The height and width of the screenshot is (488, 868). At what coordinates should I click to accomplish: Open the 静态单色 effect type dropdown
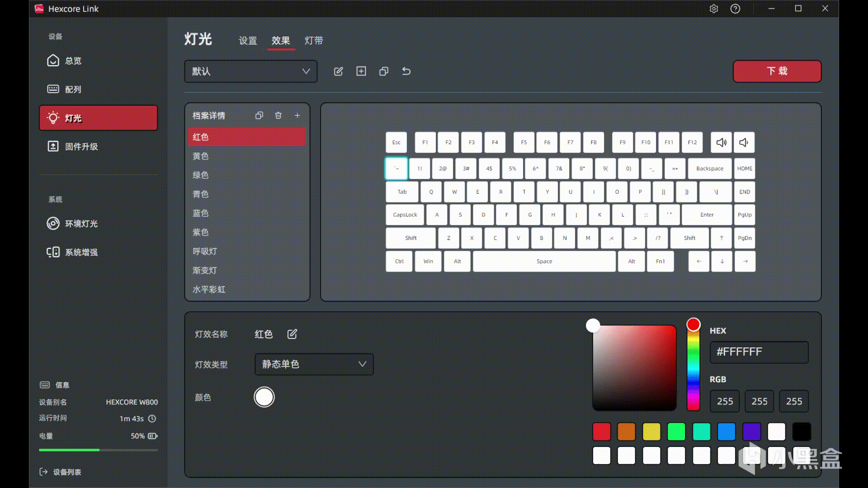[314, 364]
